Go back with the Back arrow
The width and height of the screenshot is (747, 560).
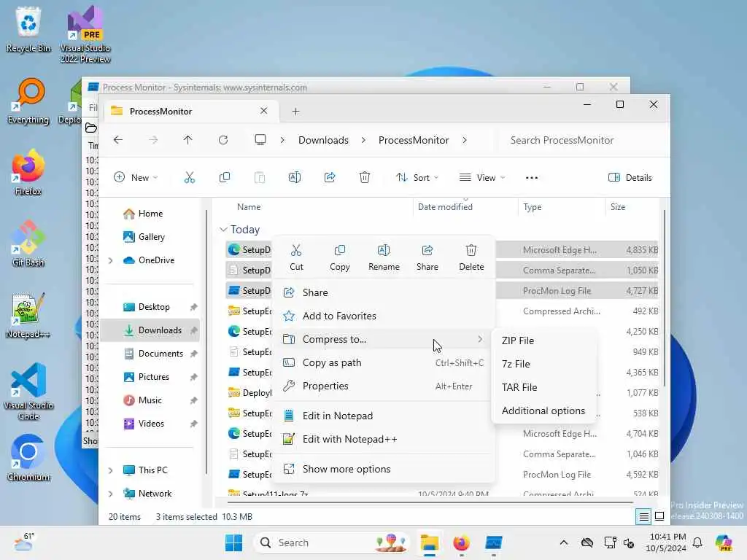(x=118, y=140)
